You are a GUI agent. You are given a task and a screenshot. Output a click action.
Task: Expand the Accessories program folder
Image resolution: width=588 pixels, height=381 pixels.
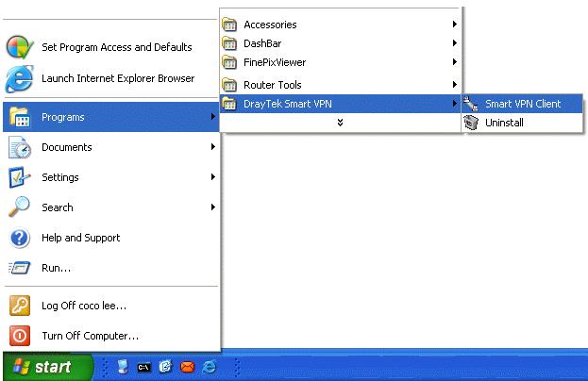point(269,25)
